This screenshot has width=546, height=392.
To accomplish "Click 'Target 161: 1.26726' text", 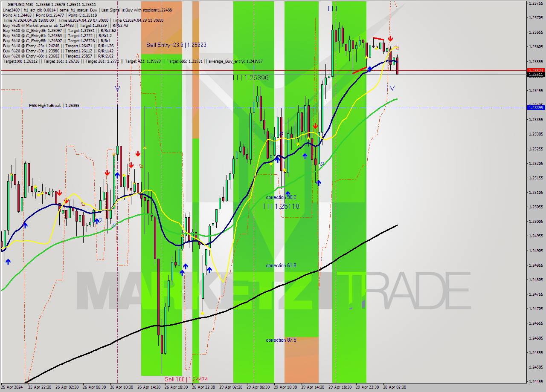I will pos(61,61).
